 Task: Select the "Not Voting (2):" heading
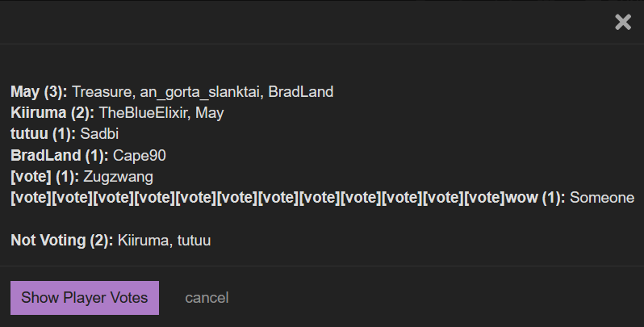pyautogui.click(x=62, y=241)
